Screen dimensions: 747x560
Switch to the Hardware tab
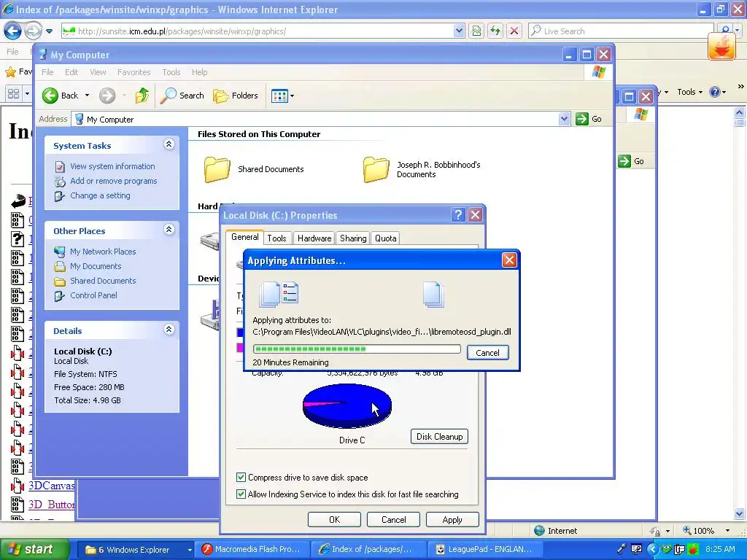(314, 238)
